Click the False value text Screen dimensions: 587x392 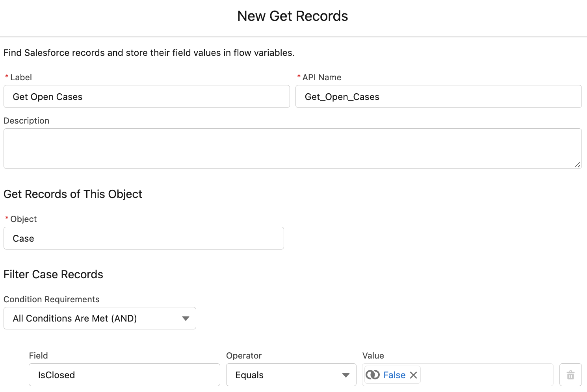pos(394,375)
